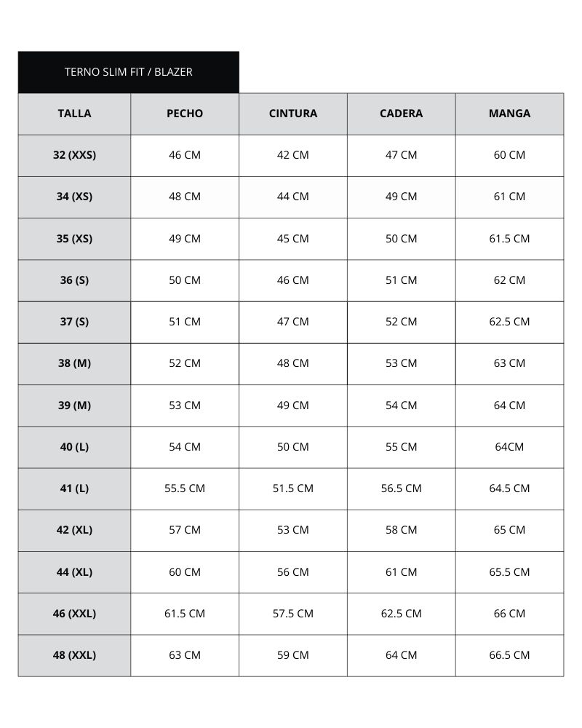Select the TALLA column header
This screenshot has height=728, width=582.
[x=74, y=114]
